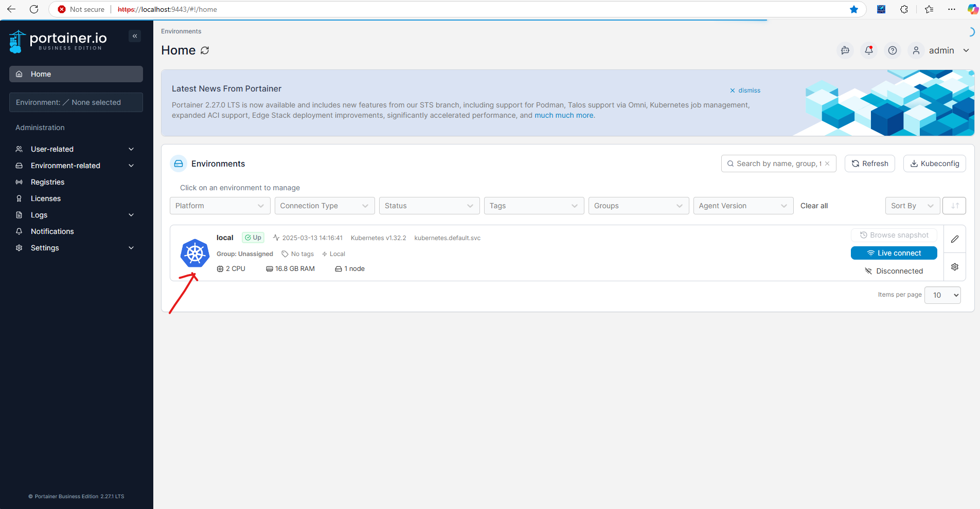Click the Environments breadcrumb
This screenshot has width=980, height=509.
181,31
